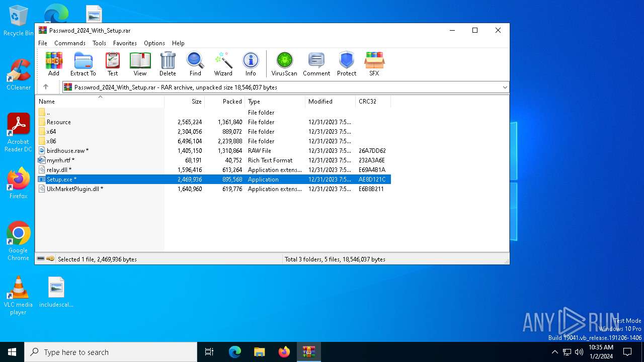Open the Favorites menu
Image resolution: width=644 pixels, height=362 pixels.
coord(125,43)
